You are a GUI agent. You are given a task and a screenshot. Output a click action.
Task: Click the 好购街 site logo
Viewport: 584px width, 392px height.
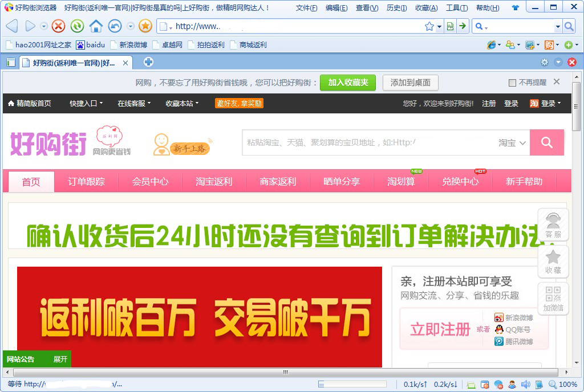[x=48, y=144]
